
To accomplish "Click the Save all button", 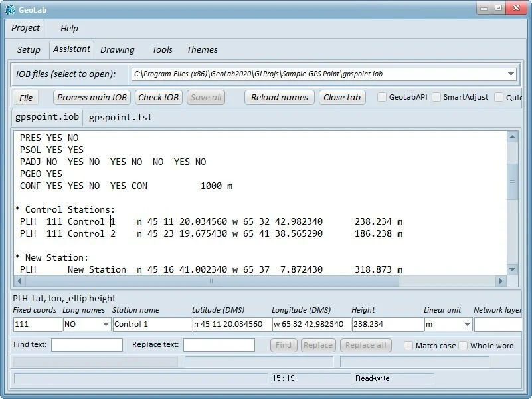I will (206, 98).
